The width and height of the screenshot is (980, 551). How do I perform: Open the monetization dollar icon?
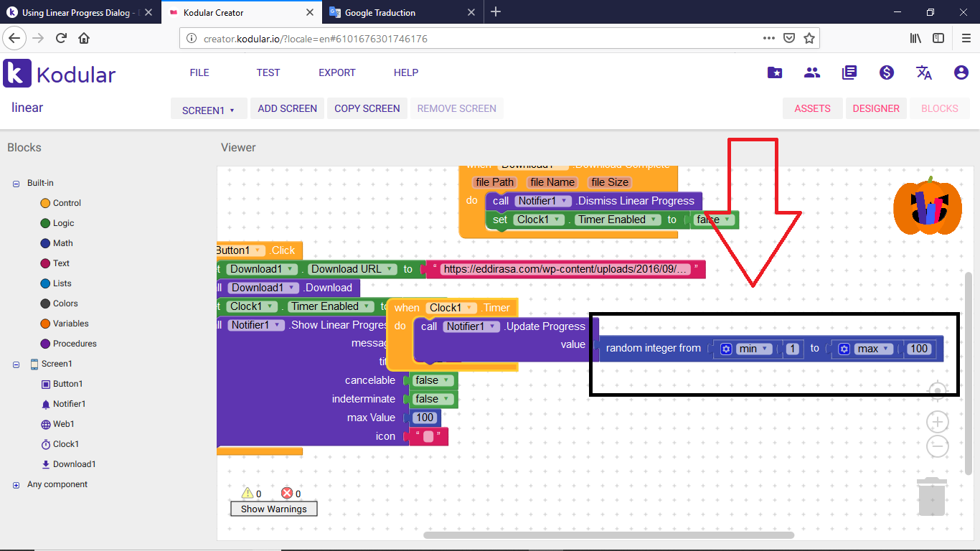887,72
